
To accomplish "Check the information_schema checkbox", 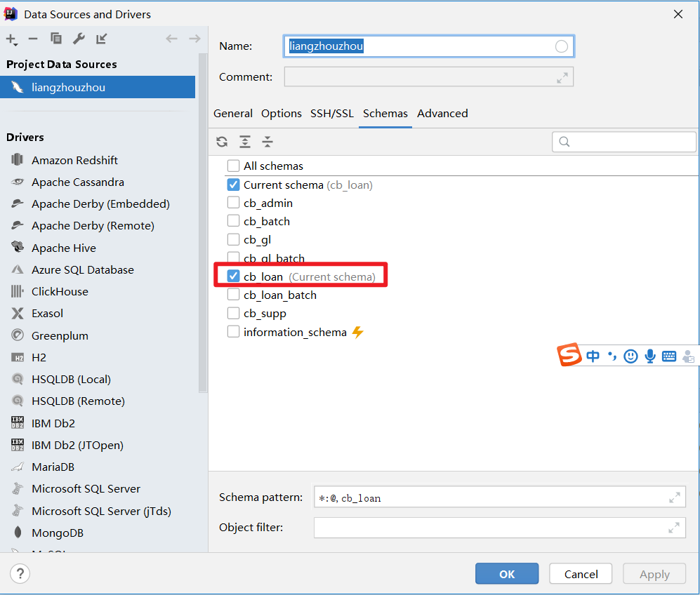I will pyautogui.click(x=234, y=332).
